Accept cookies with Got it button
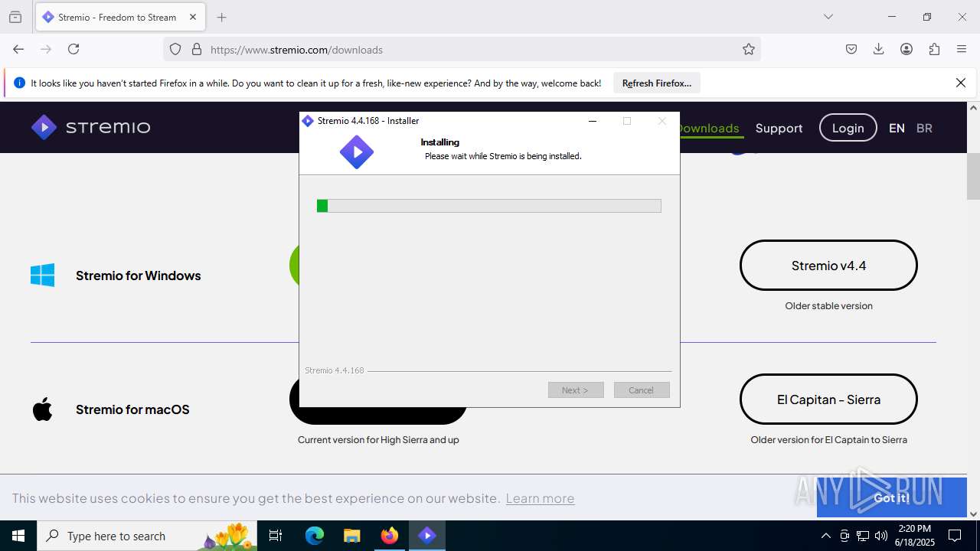Screen dimensions: 980x551 pyautogui.click(x=892, y=497)
